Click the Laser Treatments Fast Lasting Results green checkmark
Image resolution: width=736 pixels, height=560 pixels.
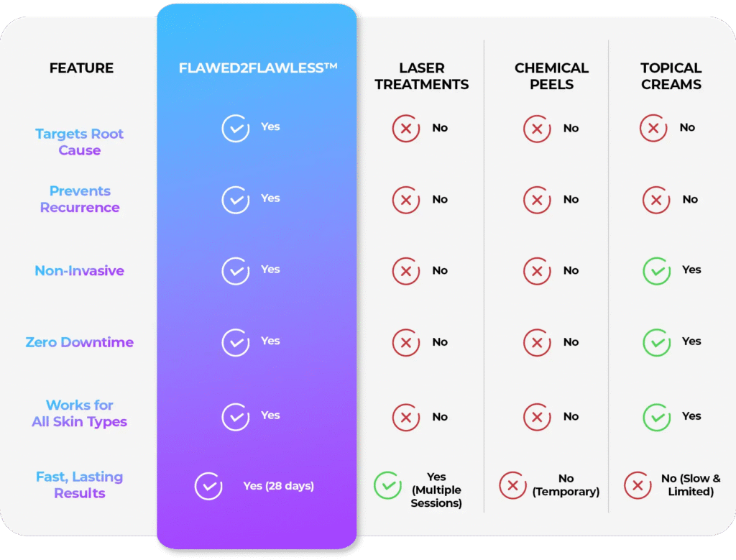click(387, 485)
